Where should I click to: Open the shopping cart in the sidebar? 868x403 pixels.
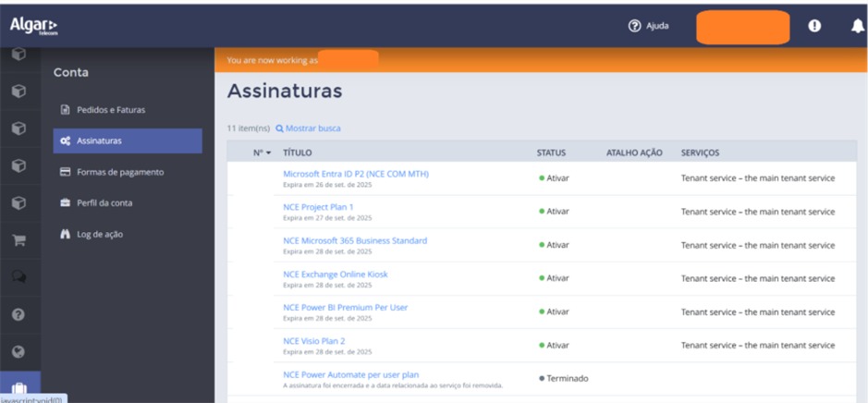click(x=18, y=240)
